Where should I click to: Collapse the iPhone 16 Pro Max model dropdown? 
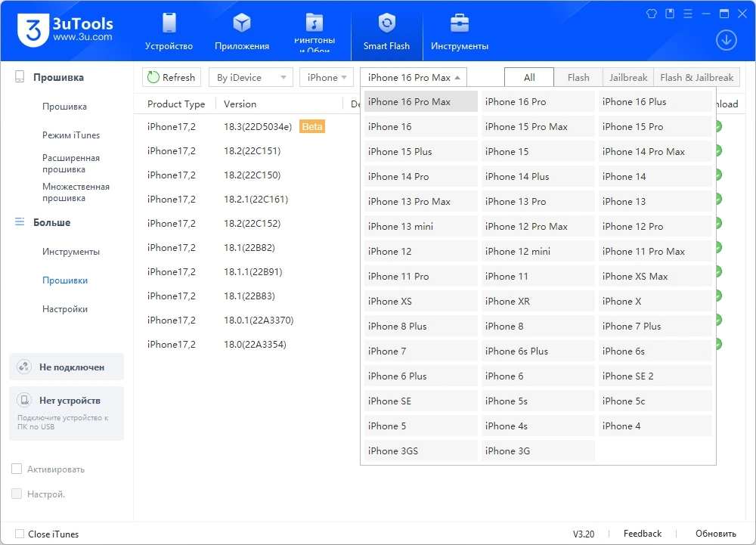(414, 77)
